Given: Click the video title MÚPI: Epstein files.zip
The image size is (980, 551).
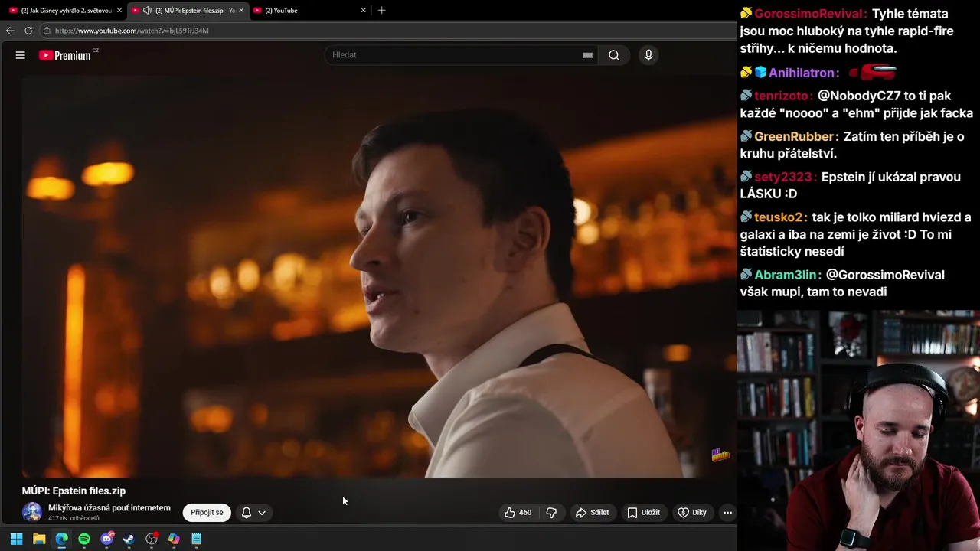Looking at the screenshot, I should click(x=73, y=491).
